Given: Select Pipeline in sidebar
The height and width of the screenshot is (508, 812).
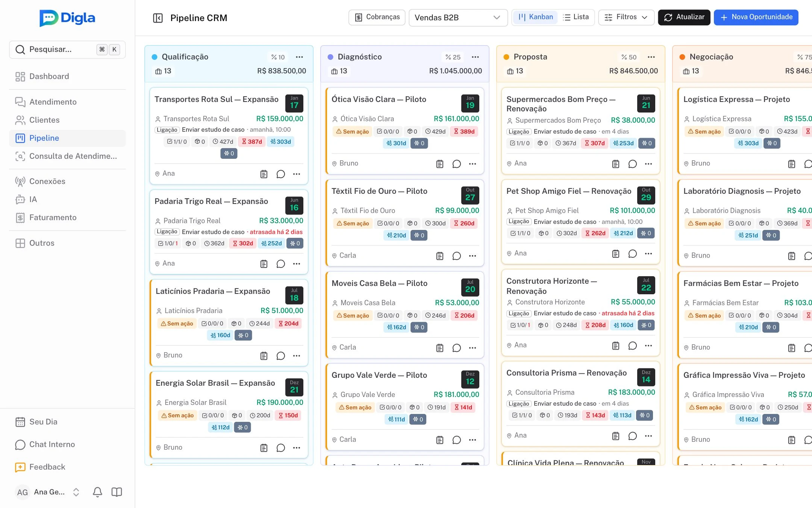Looking at the screenshot, I should 67,138.
